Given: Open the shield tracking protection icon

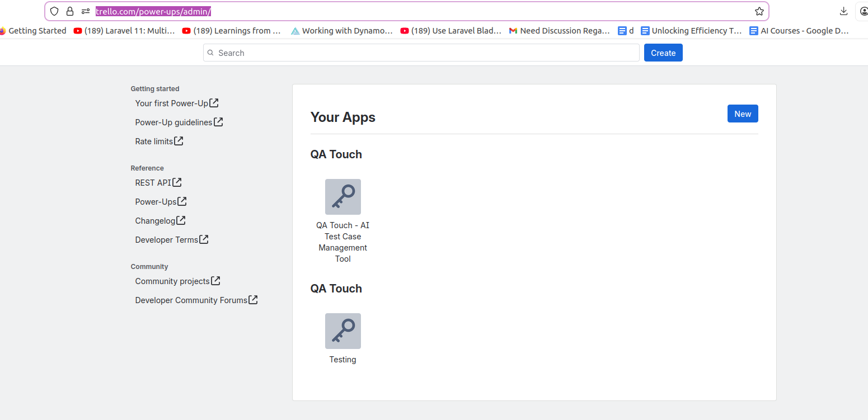Looking at the screenshot, I should 54,11.
